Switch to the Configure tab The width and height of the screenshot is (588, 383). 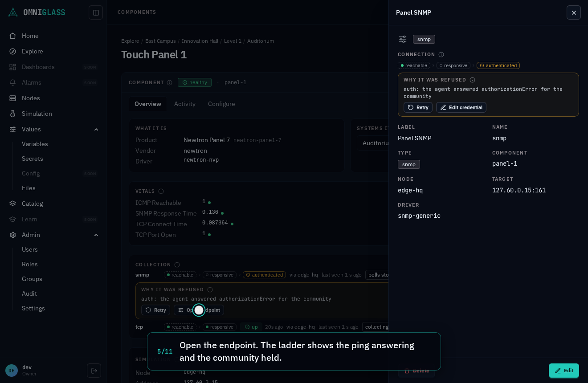(x=221, y=104)
